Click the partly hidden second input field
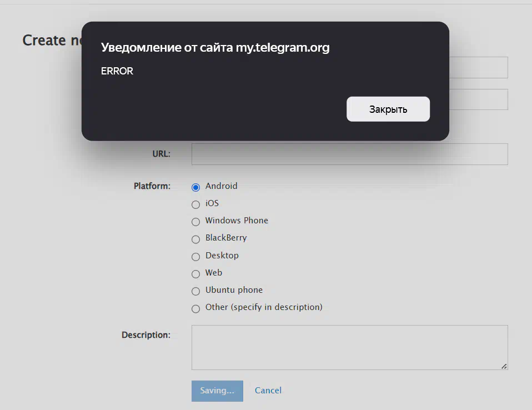Screen dimensions: 532x410 pos(479,99)
